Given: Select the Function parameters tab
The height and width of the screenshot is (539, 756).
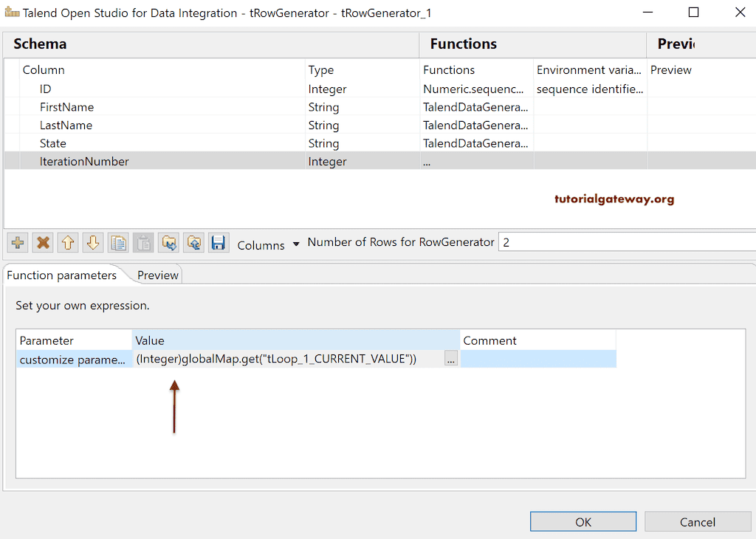Looking at the screenshot, I should (x=61, y=275).
